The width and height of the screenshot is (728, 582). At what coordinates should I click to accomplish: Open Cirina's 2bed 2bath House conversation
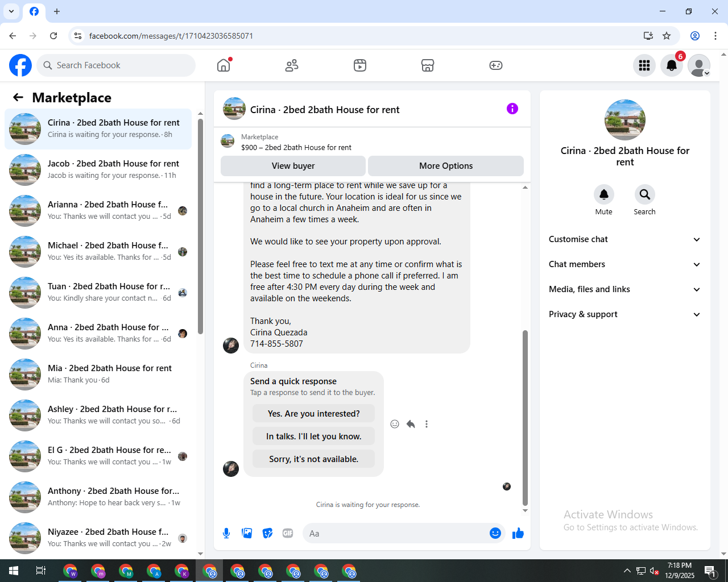point(98,129)
